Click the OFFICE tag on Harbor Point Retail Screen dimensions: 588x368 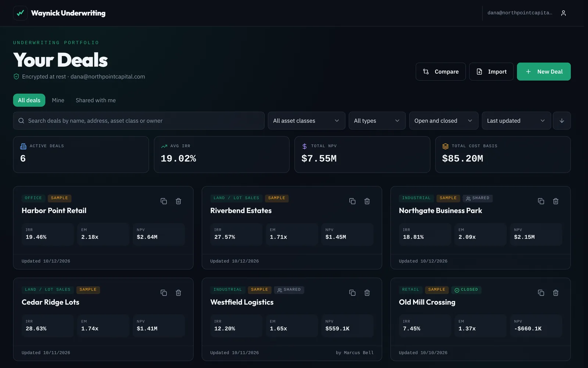tap(33, 198)
